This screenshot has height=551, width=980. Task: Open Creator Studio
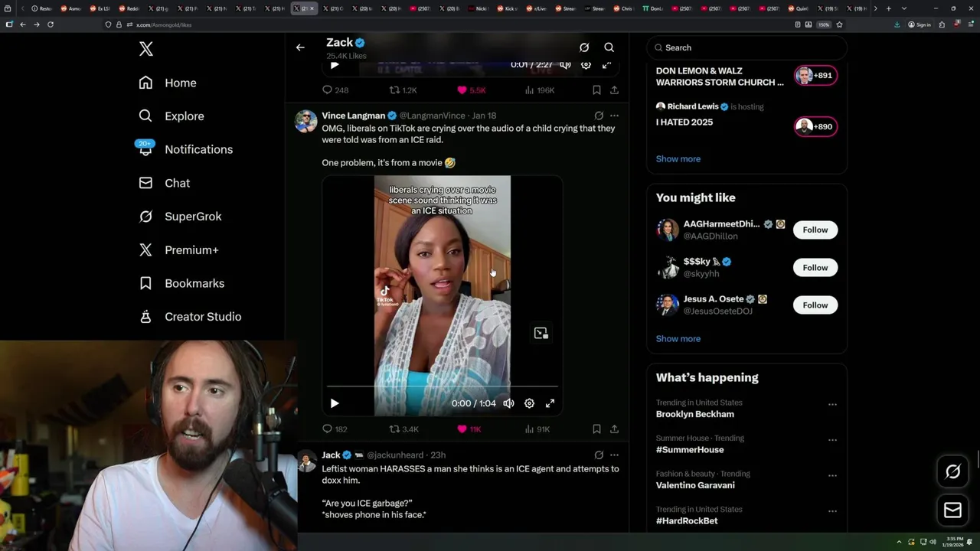pos(190,317)
